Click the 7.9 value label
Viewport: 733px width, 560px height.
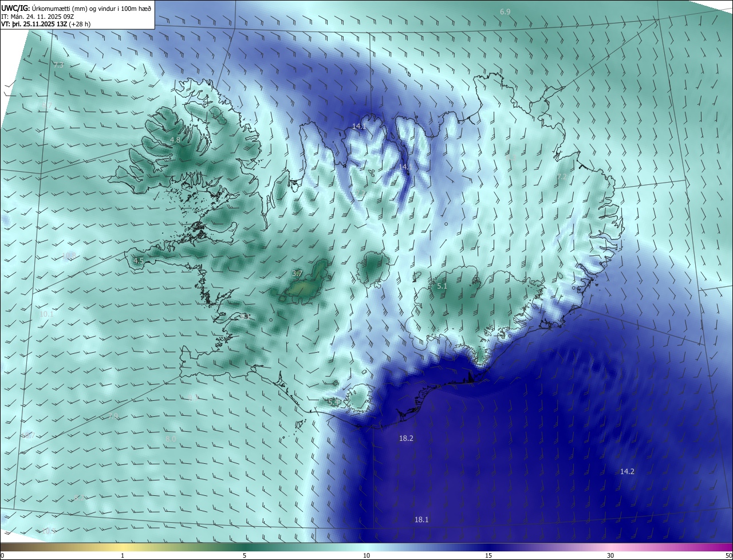click(113, 416)
